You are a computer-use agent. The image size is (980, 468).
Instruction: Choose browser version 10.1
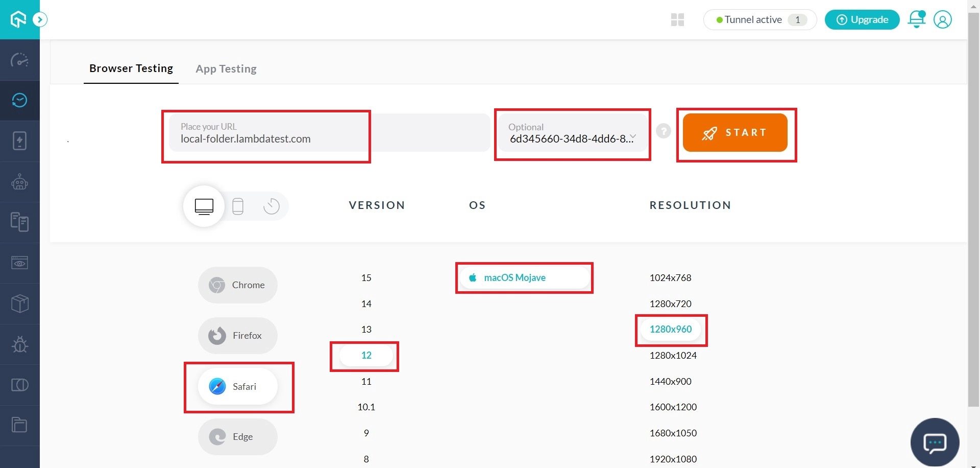[x=366, y=407]
